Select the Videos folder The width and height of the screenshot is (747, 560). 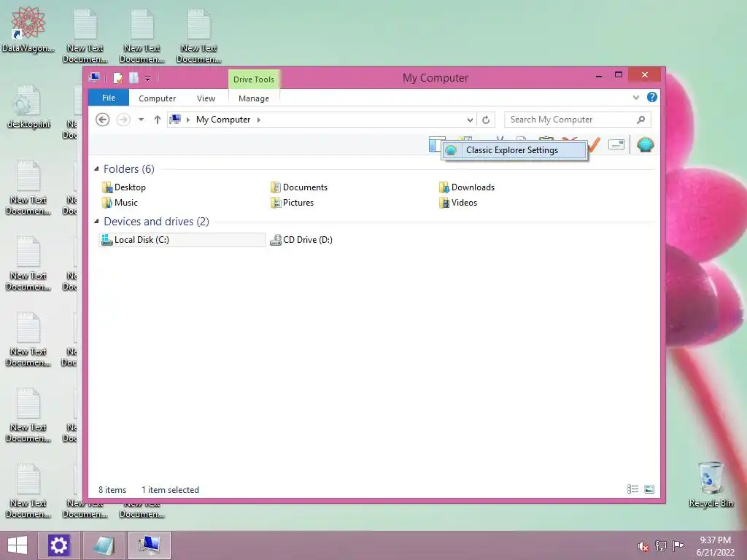point(458,203)
